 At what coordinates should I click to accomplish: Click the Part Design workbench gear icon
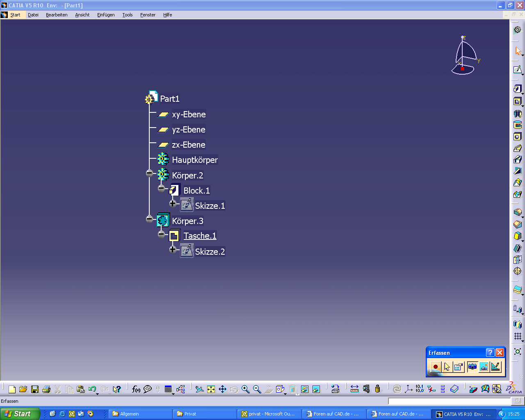(518, 30)
